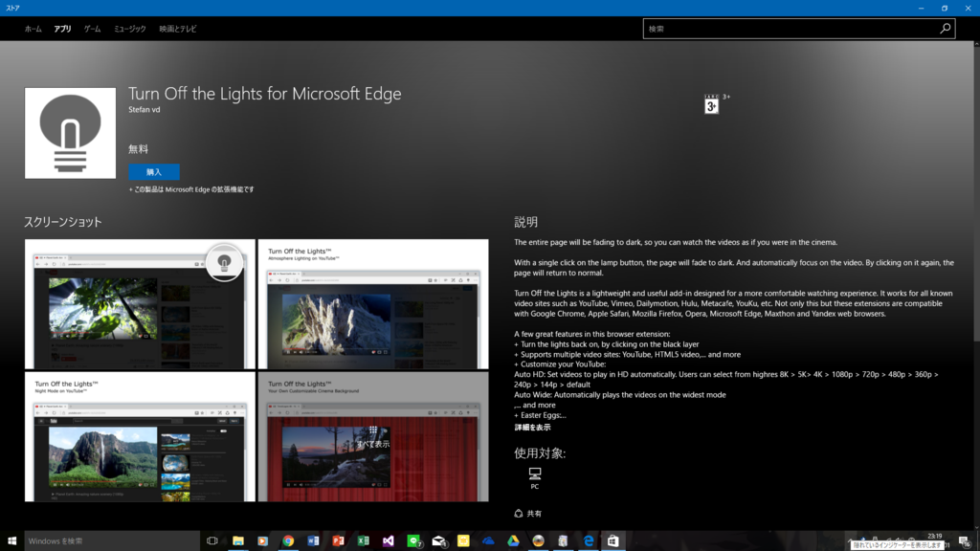Select the アプリ (Apps) tab
The image size is (980, 551).
[62, 29]
